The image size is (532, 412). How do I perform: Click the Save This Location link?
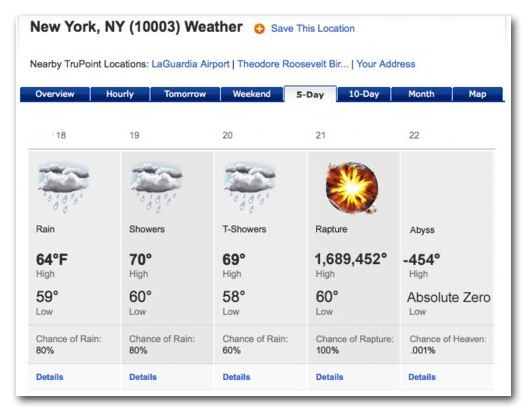[x=313, y=29]
